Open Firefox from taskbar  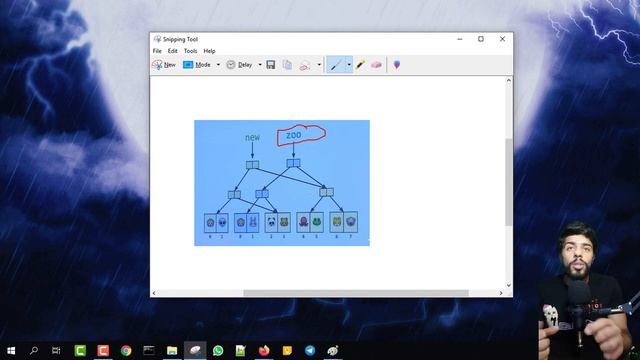tap(264, 351)
